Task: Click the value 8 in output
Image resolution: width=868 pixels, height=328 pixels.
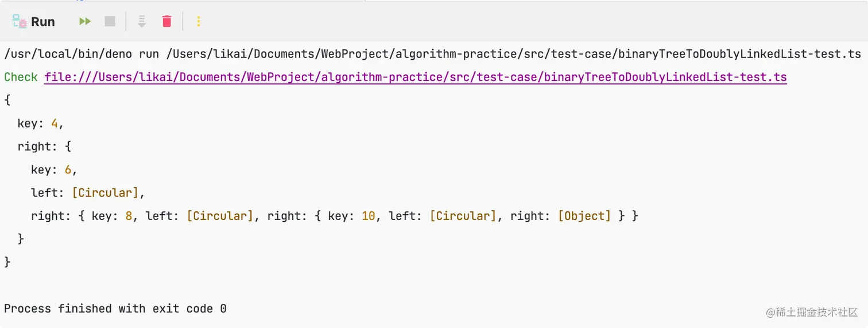Action: tap(129, 216)
